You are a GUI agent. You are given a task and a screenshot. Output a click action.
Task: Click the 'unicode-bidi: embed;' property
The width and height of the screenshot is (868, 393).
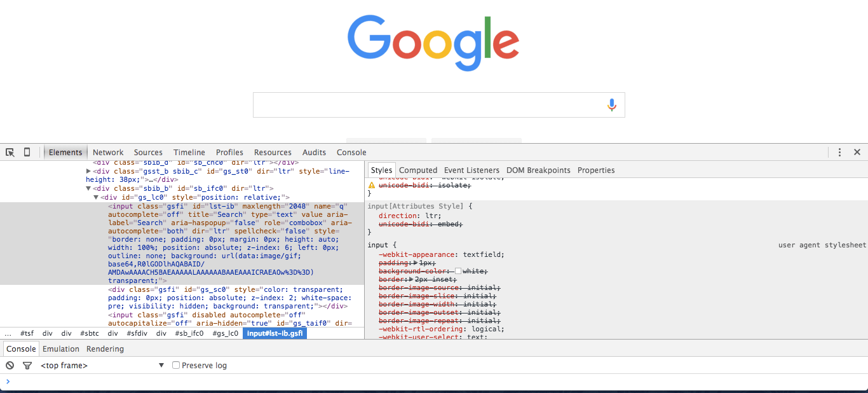point(421,224)
